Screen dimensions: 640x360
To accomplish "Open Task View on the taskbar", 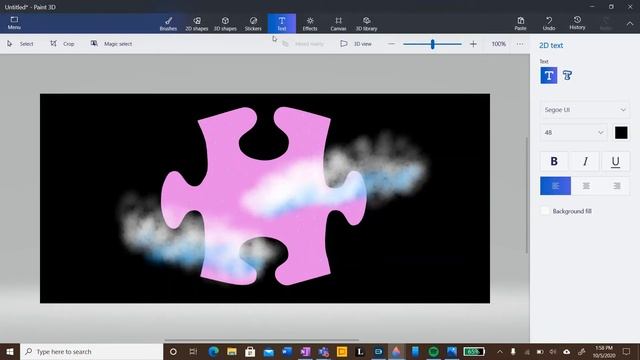I will click(x=193, y=351).
